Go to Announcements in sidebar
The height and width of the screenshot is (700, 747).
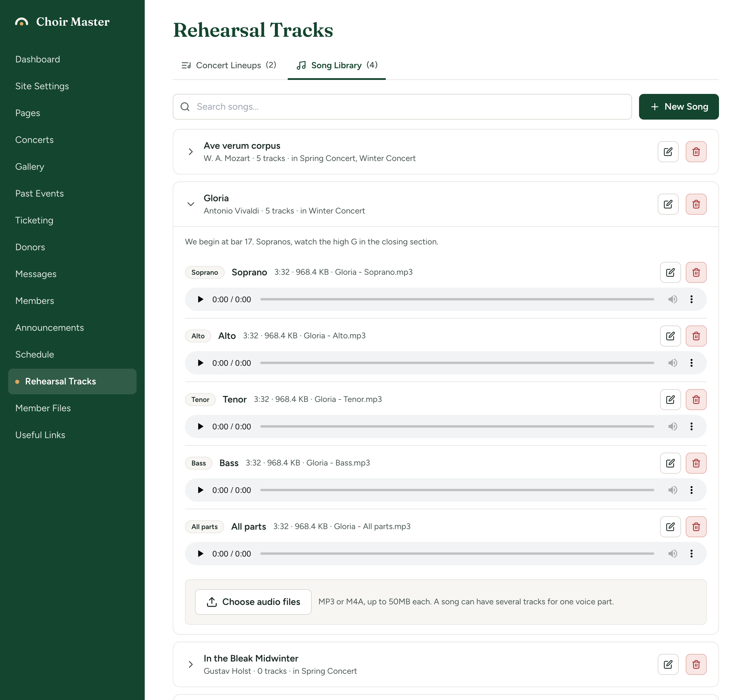[x=49, y=328]
